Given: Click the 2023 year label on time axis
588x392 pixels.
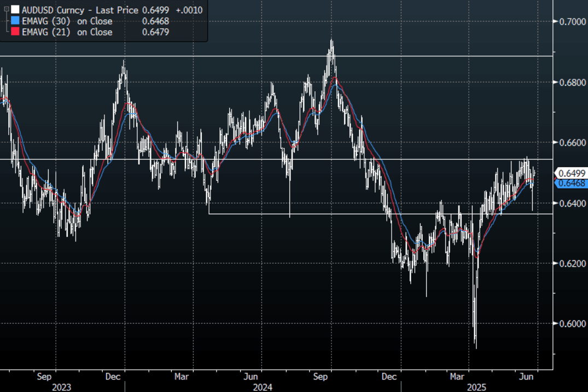Looking at the screenshot, I should point(61,387).
